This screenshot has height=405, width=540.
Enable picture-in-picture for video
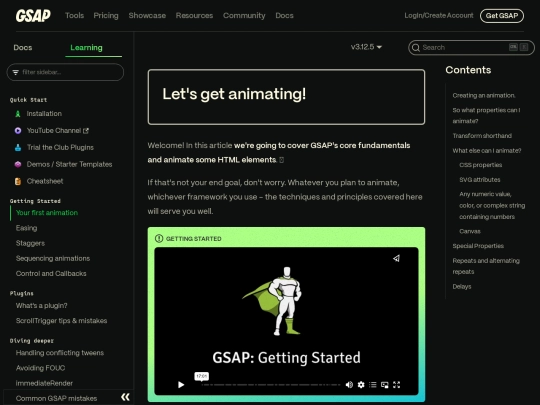click(x=385, y=385)
